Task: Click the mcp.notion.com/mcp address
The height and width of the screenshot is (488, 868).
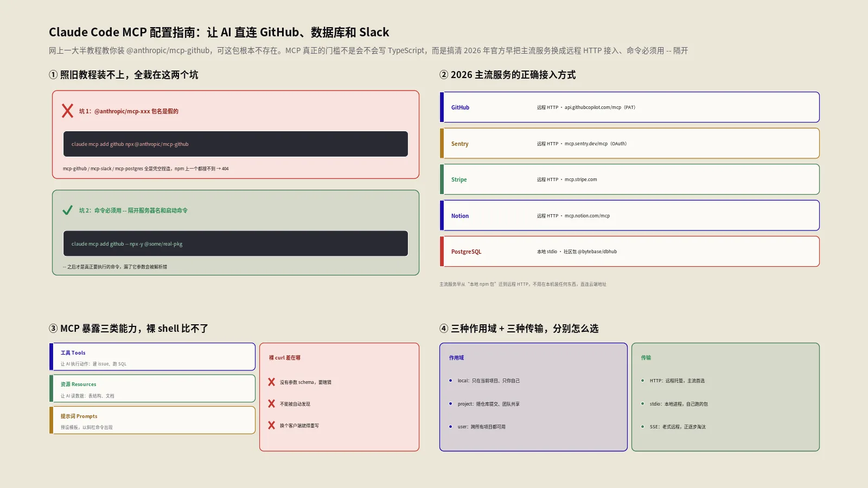Action: 587,216
